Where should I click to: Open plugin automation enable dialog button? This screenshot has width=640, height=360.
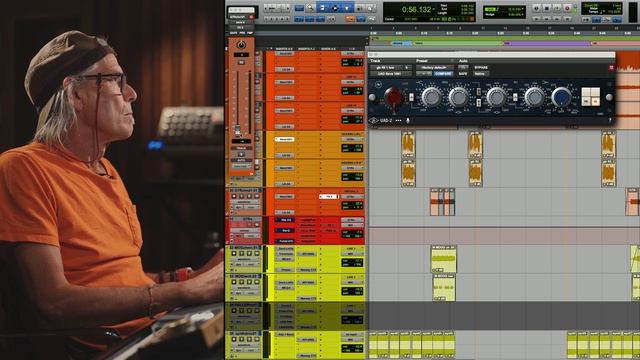click(x=463, y=67)
